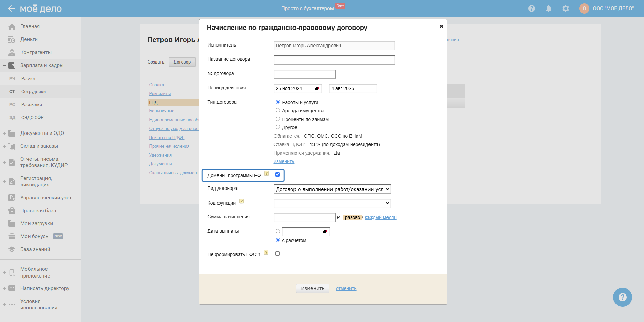The height and width of the screenshot is (322, 644).
Task: Open the Вид договора dropdown
Action: pyautogui.click(x=332, y=189)
